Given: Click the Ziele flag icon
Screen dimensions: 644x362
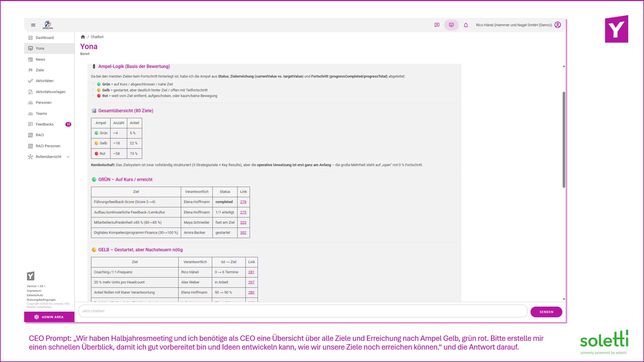Looking at the screenshot, I should pyautogui.click(x=31, y=70).
